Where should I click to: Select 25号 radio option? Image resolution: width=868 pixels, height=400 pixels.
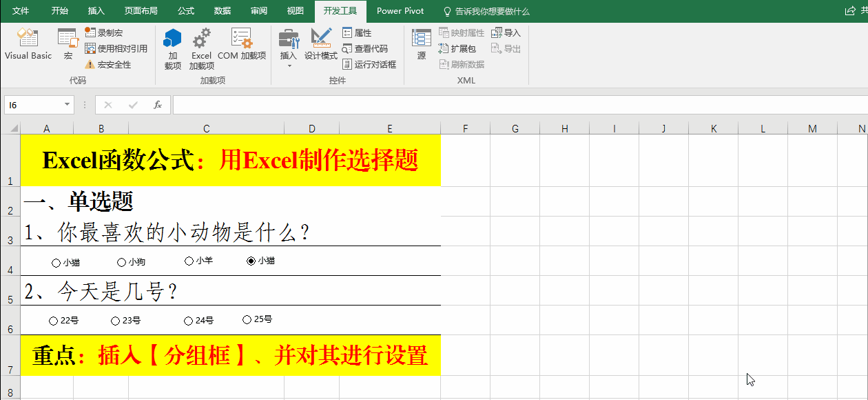click(x=258, y=319)
